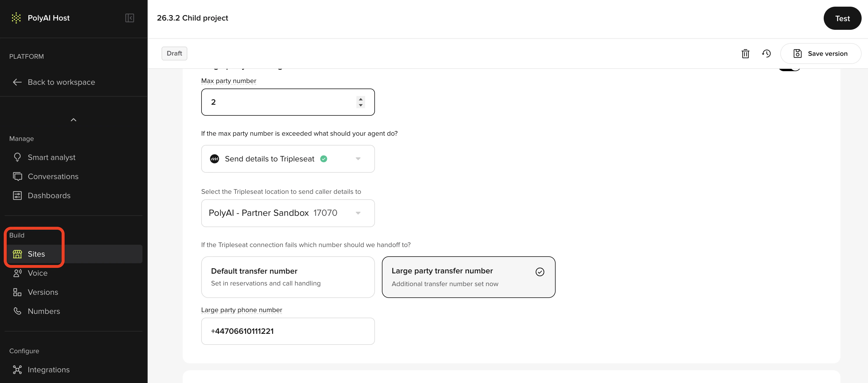
Task: Click the Dashboards icon in sidebar
Action: [x=17, y=196]
